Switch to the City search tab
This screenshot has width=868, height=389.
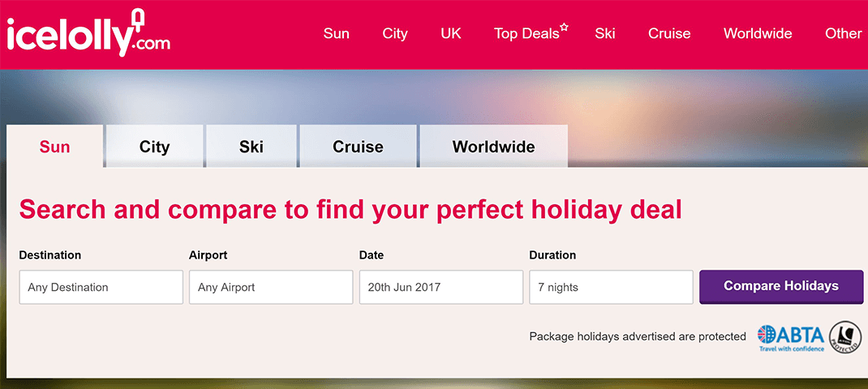(x=154, y=147)
